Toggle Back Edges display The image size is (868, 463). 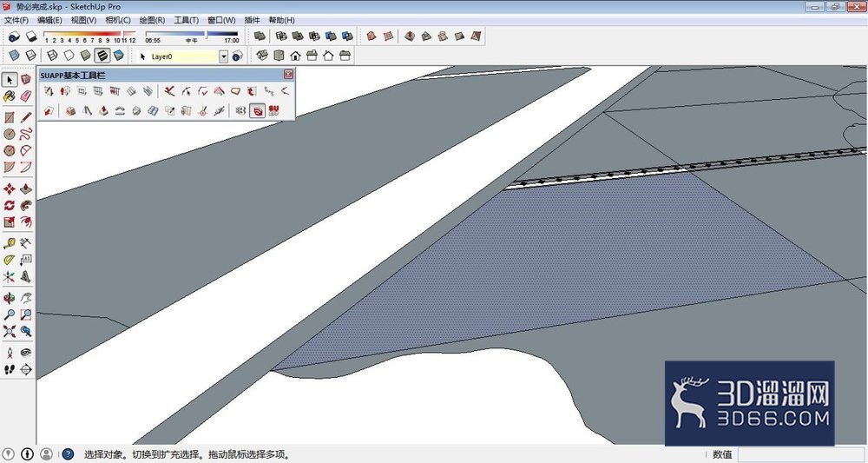pos(31,56)
